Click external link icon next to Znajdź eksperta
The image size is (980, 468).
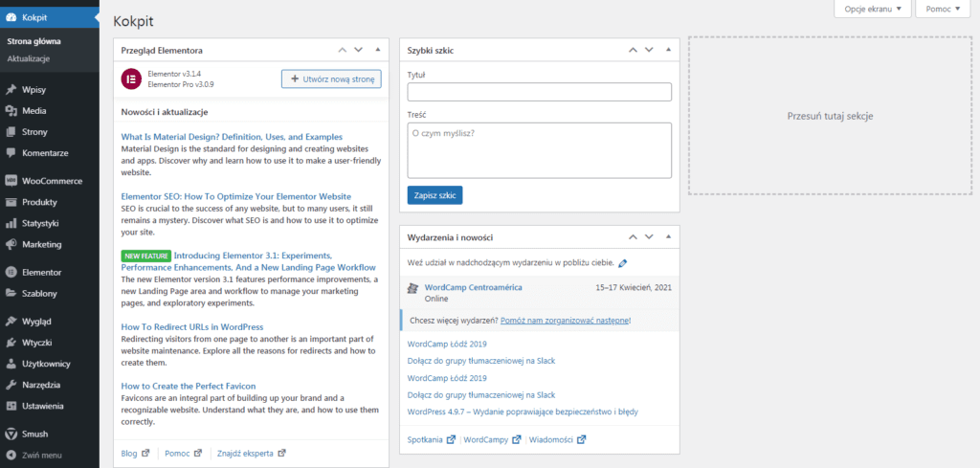282,453
